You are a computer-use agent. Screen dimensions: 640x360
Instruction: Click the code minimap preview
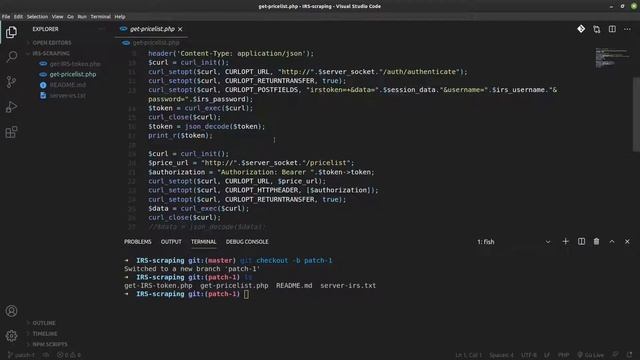pyautogui.click(x=612, y=58)
